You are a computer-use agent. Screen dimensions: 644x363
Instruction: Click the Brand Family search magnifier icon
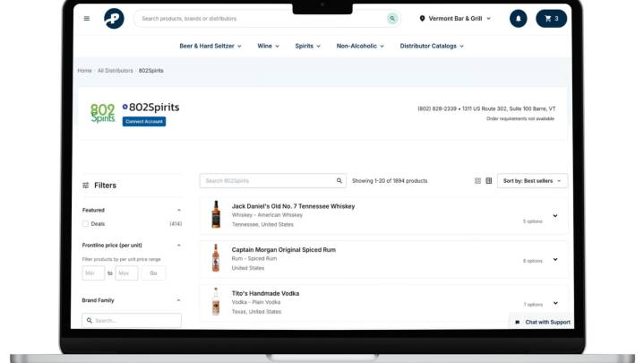coord(90,321)
